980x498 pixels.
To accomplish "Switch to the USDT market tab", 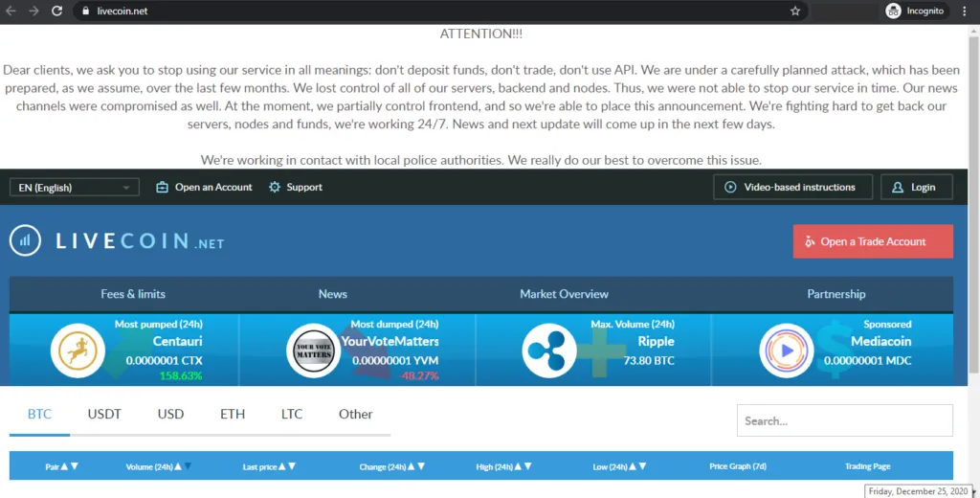I will click(104, 414).
